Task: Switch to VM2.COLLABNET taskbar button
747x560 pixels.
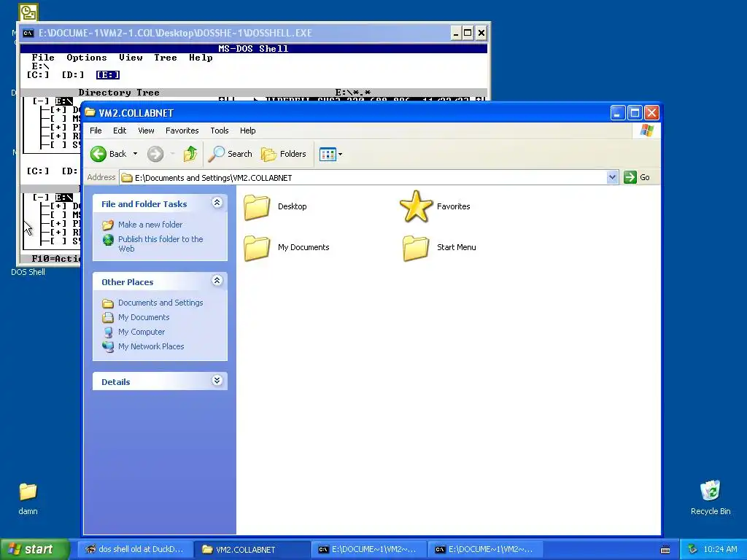Action: [x=252, y=549]
